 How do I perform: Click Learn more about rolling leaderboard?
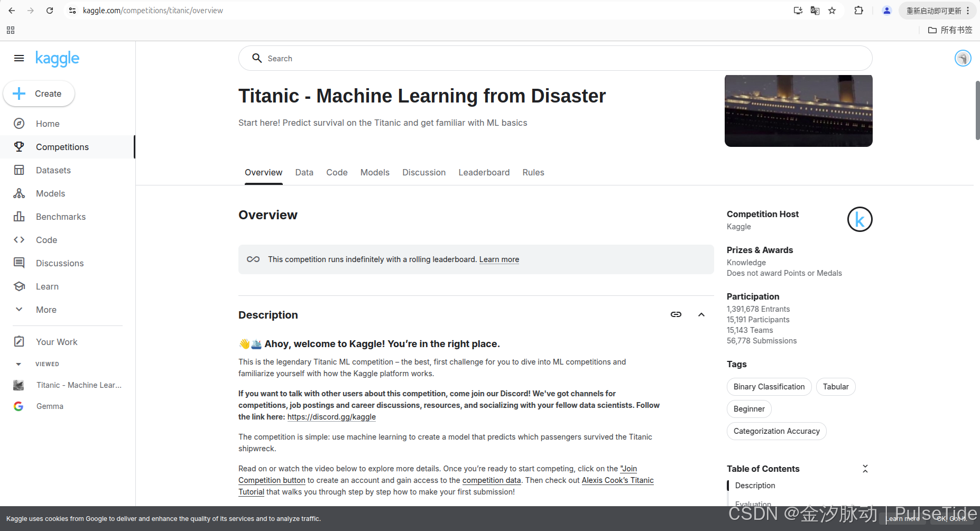point(499,259)
